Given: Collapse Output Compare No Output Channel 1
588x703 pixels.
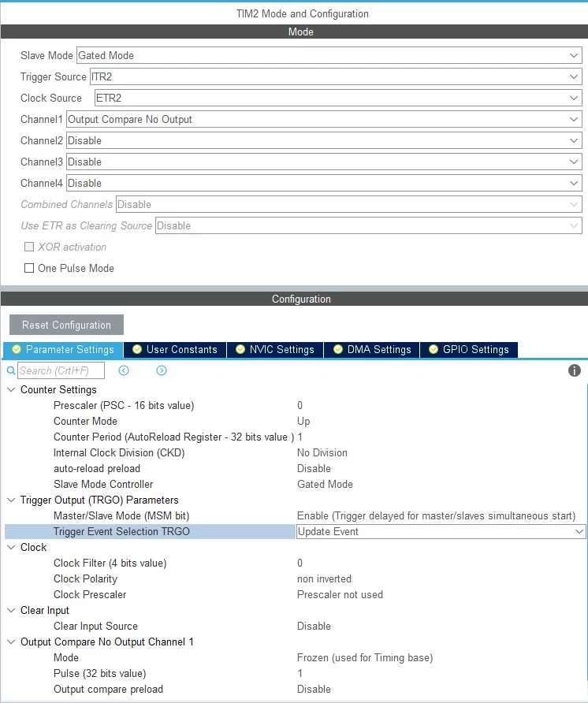Looking at the screenshot, I should 11,642.
